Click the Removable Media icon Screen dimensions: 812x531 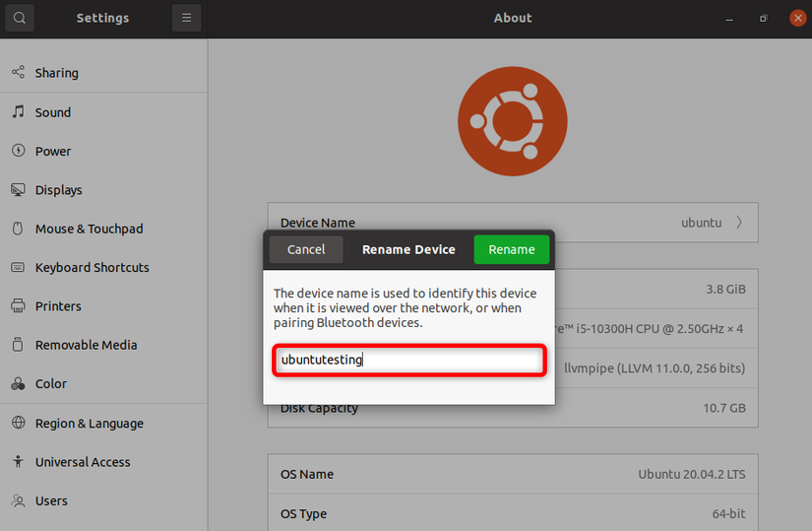coord(18,345)
